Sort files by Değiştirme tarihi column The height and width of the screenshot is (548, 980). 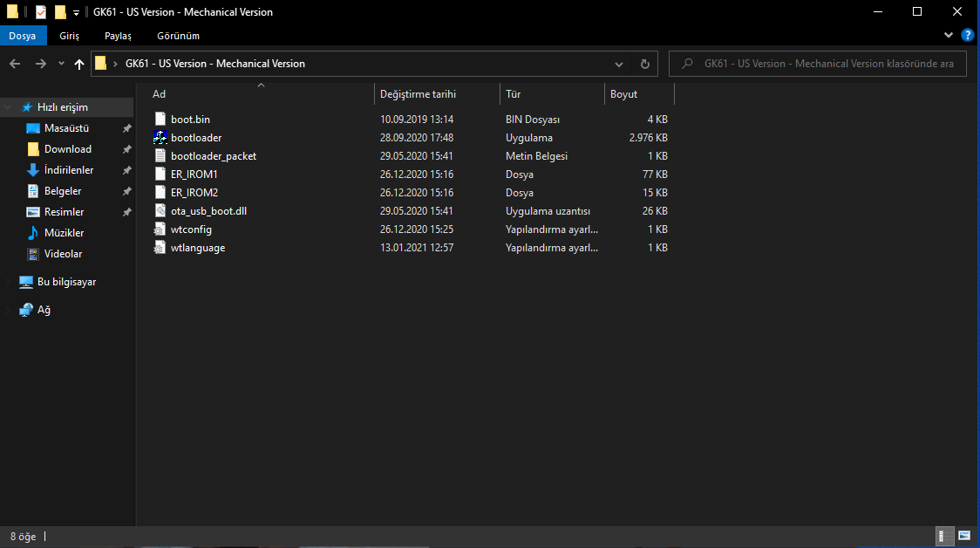coord(418,94)
